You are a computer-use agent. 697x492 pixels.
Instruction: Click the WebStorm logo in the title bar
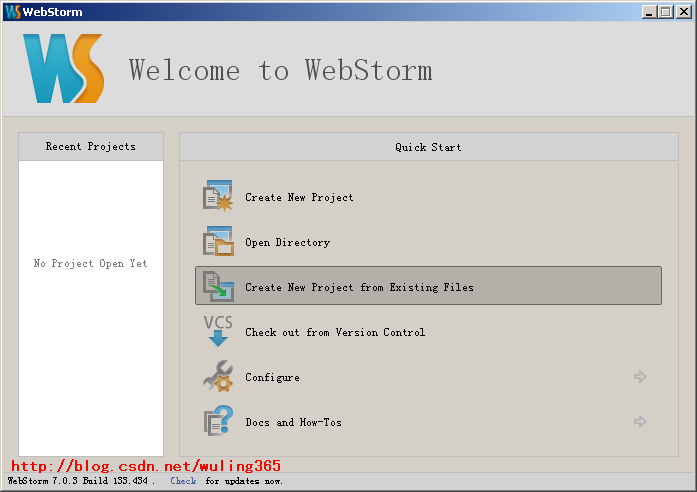(13, 12)
